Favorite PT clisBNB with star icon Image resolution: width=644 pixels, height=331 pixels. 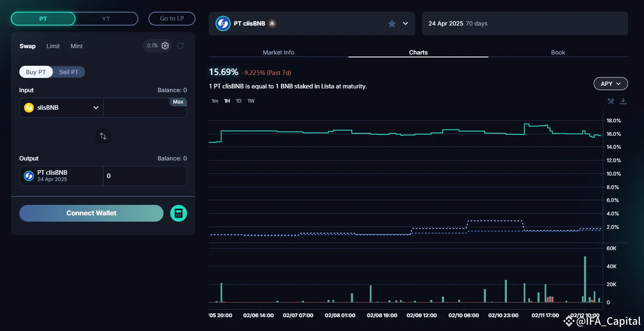[x=392, y=23]
